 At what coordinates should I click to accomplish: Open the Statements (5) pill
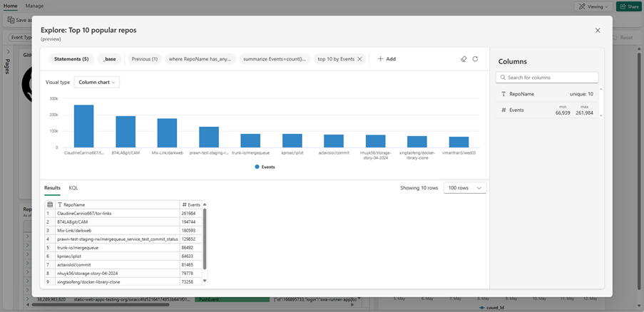click(x=71, y=59)
